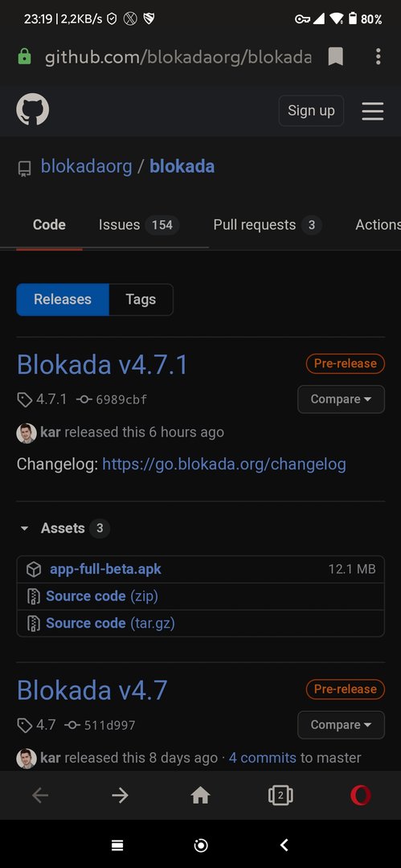Open the hamburger navigation menu

(x=373, y=111)
